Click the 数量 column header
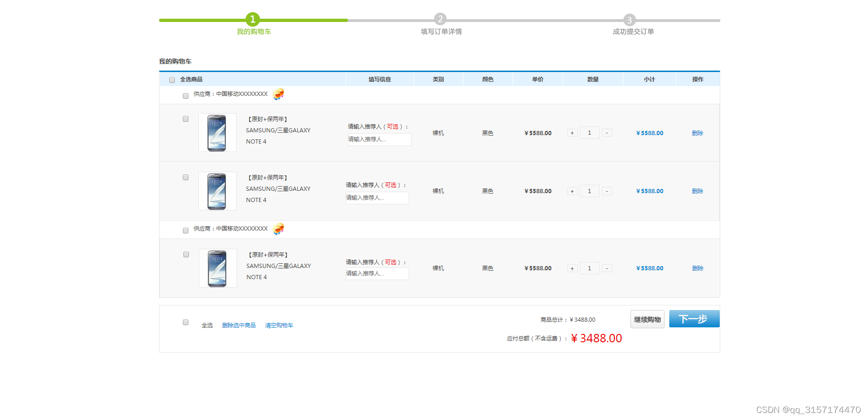Screen dimensions: 868x419 click(x=593, y=79)
